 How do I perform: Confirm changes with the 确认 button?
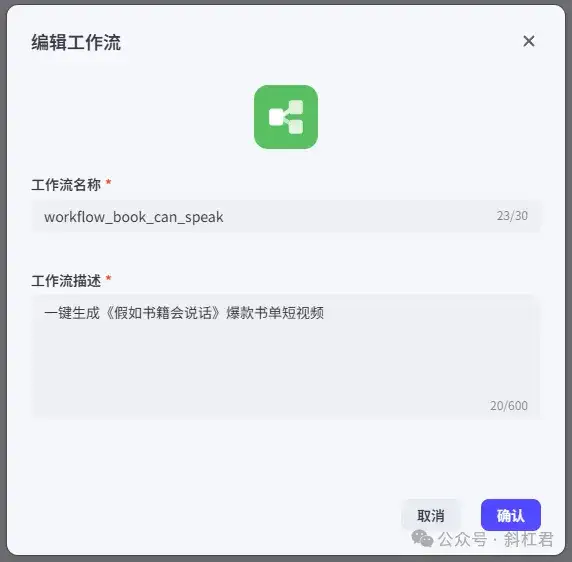(511, 515)
